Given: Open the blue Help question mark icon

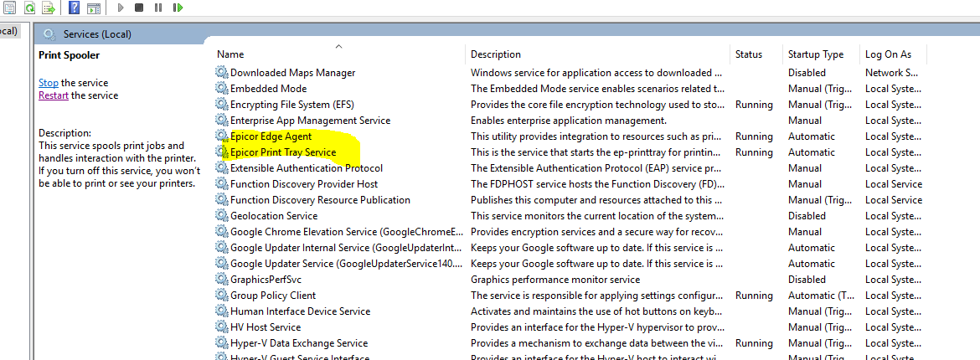Looking at the screenshot, I should pos(74,8).
